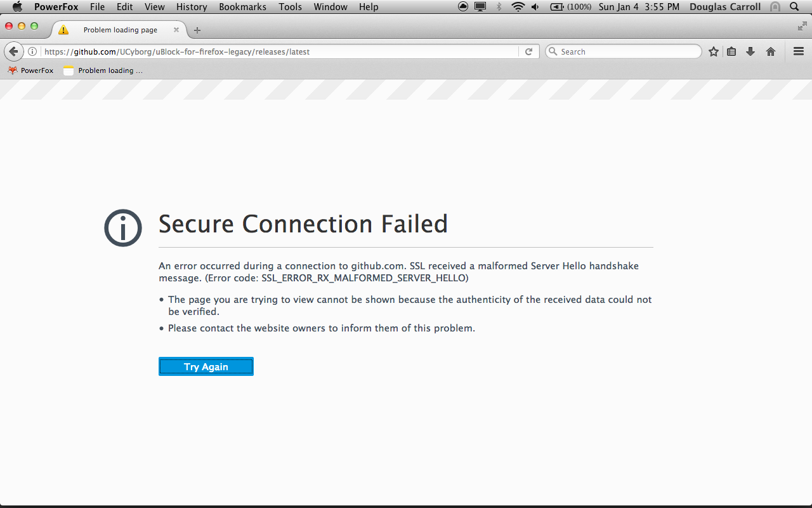Open the downloads panel
Screen dimensions: 812x508
751,51
